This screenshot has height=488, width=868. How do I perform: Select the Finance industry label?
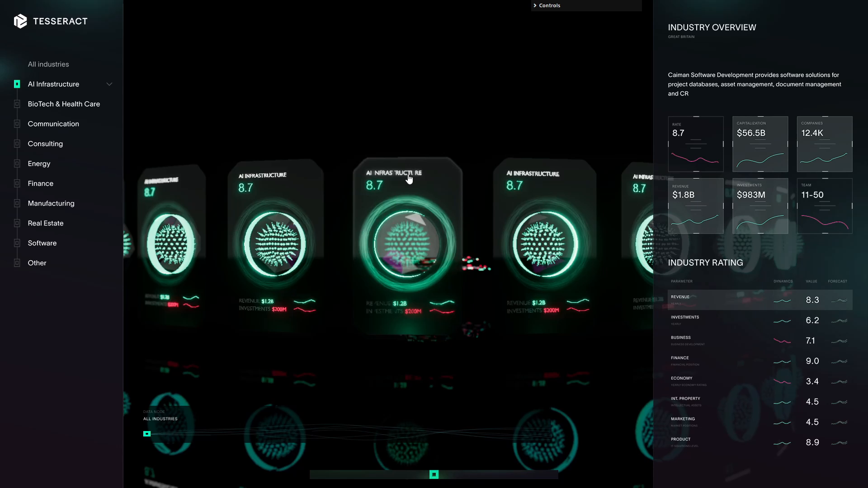[x=41, y=183]
